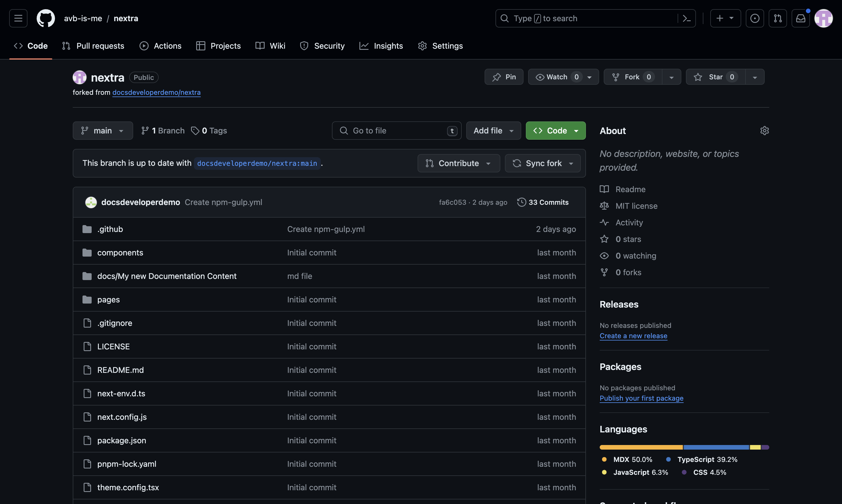Click the user avatar top right
The width and height of the screenshot is (842, 504).
click(823, 18)
